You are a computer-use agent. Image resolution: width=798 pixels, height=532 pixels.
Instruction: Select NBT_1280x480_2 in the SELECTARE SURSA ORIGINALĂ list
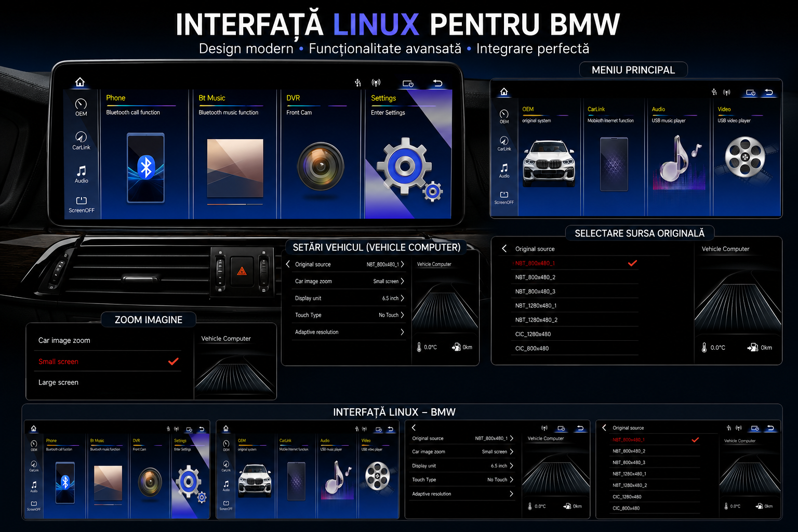pyautogui.click(x=574, y=320)
